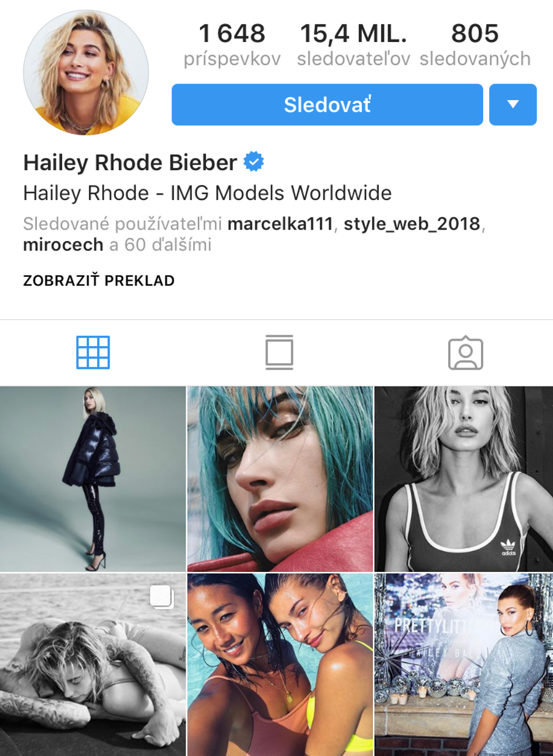Open the black puffer jacket photo
Viewport: 553px width, 756px height.
[93, 479]
